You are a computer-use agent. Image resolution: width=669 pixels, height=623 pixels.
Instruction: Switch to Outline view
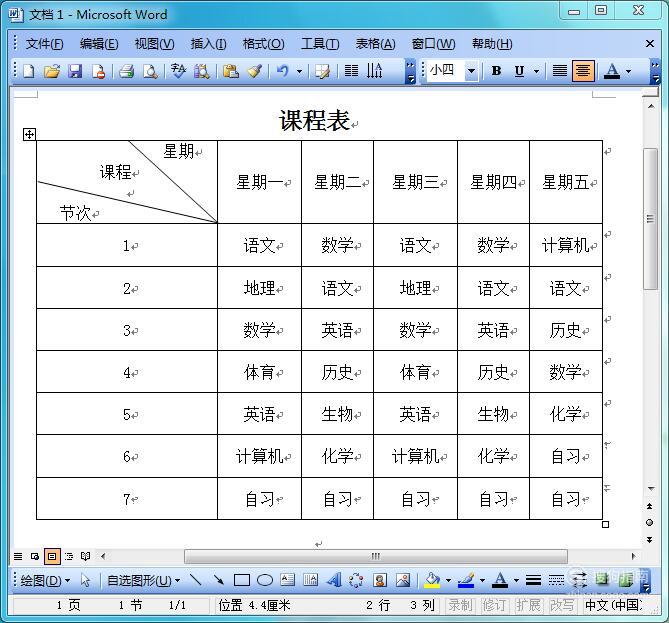[x=69, y=556]
